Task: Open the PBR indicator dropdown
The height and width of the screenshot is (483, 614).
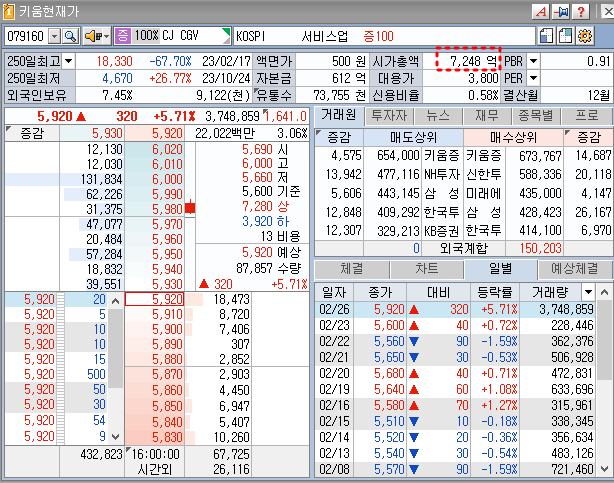Action: point(533,61)
